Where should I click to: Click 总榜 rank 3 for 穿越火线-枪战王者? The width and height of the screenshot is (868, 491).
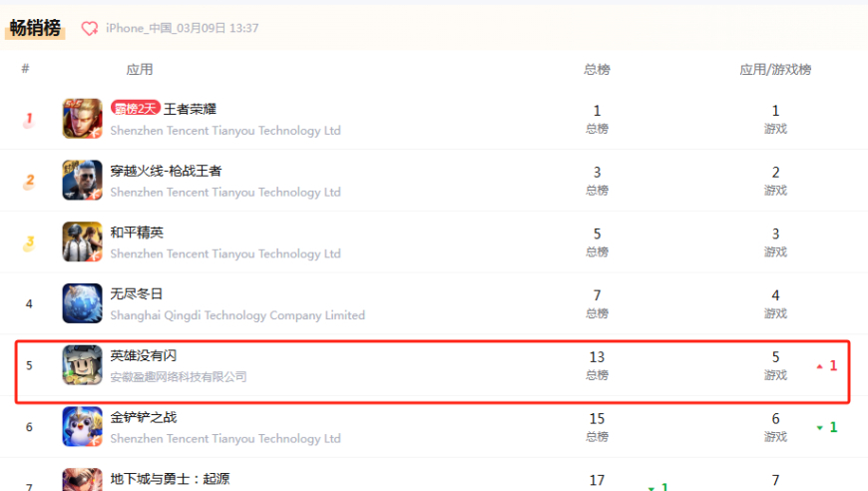[597, 173]
